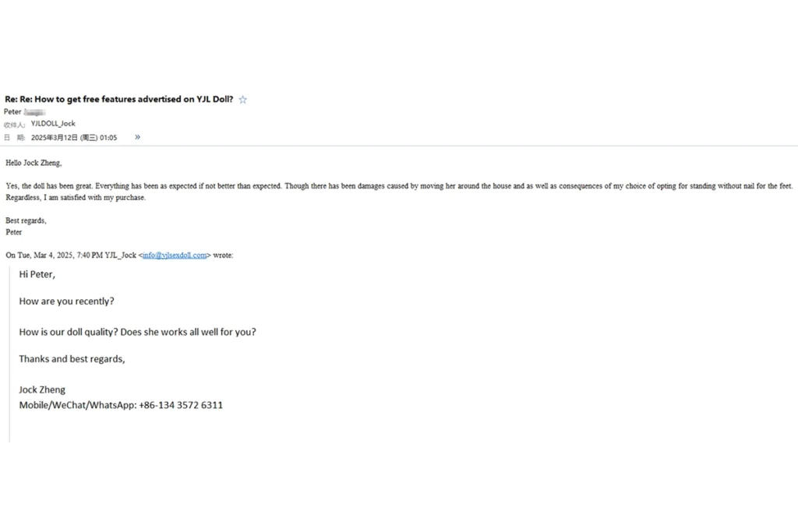This screenshot has width=798, height=532.
Task: Click the email subject line
Action: (119, 99)
